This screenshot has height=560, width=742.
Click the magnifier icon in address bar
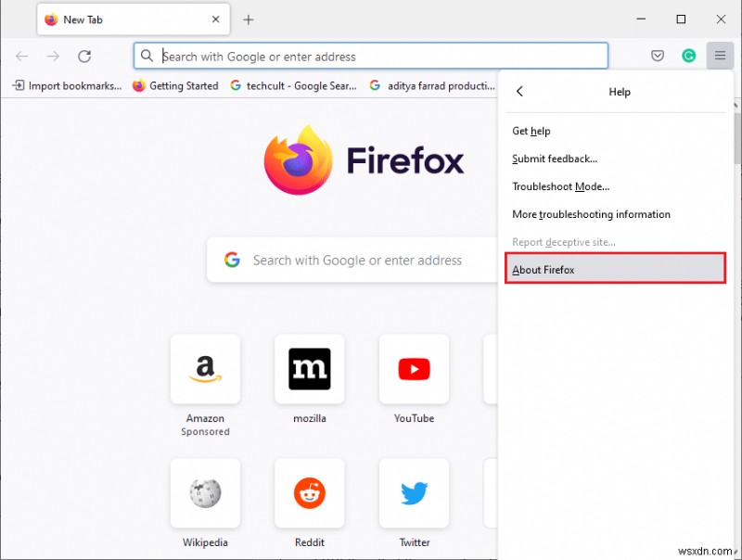click(x=147, y=56)
